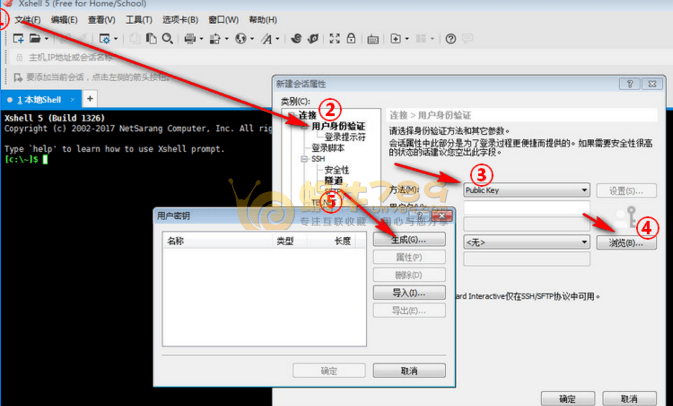Add a new tab with plus button

89,99
